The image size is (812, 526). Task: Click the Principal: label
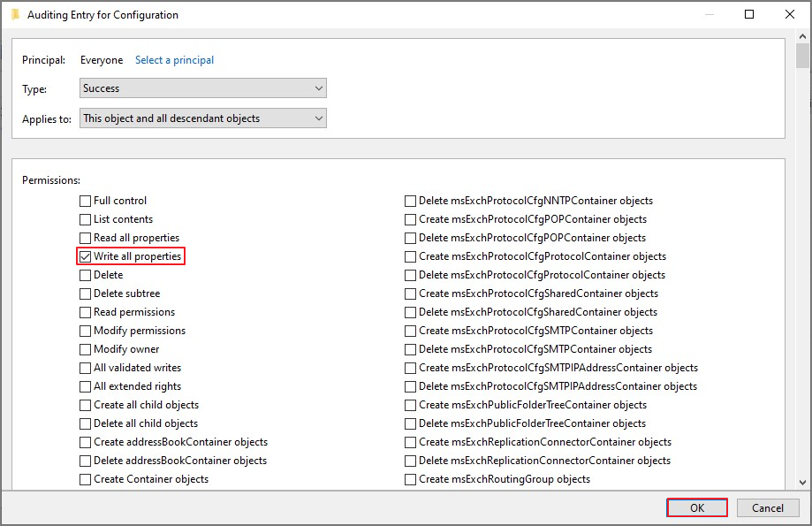point(43,60)
